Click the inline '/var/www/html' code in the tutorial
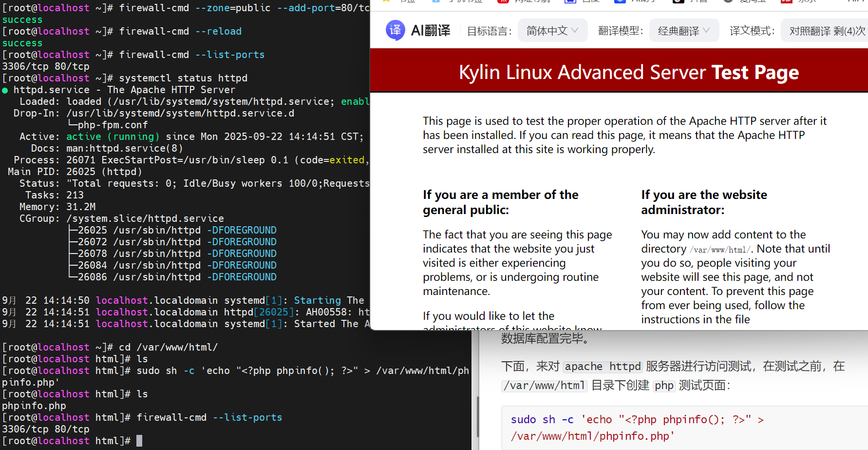 [x=545, y=385]
